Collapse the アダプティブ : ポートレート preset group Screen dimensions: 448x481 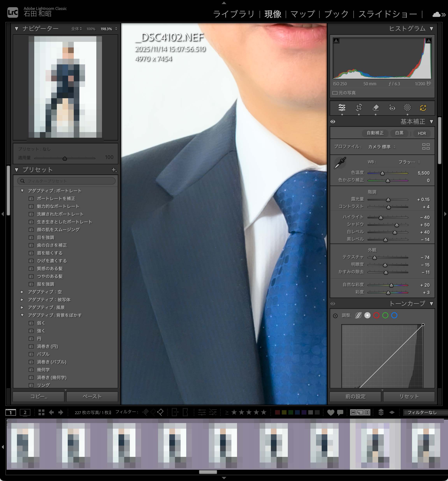tap(22, 191)
